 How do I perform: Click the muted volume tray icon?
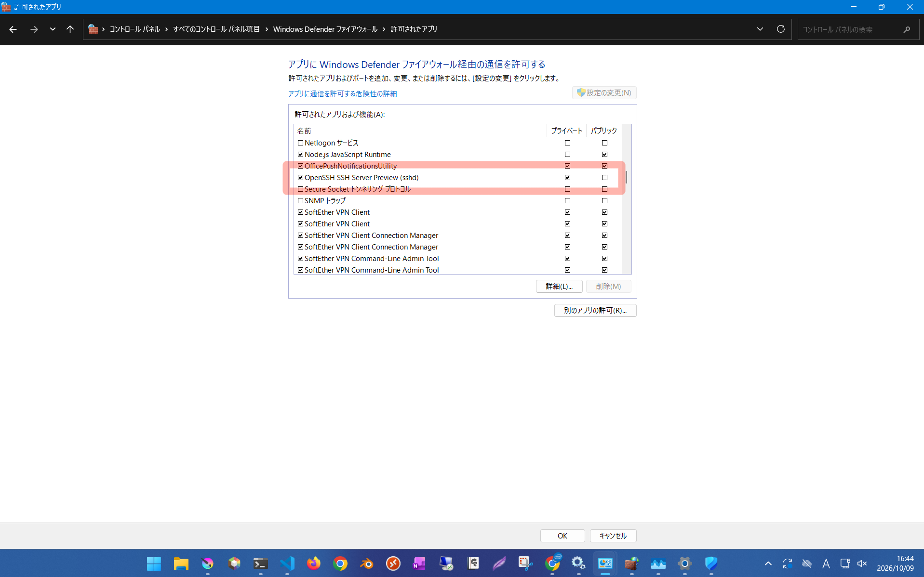coord(862,563)
